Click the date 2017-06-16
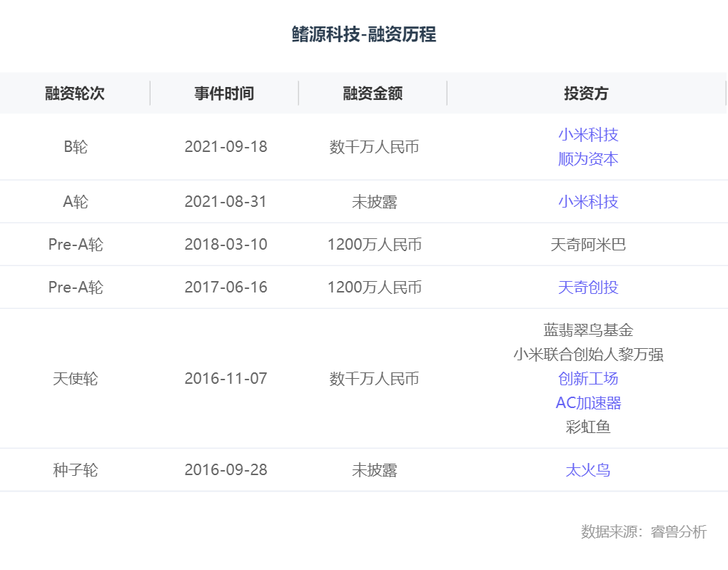 (226, 287)
